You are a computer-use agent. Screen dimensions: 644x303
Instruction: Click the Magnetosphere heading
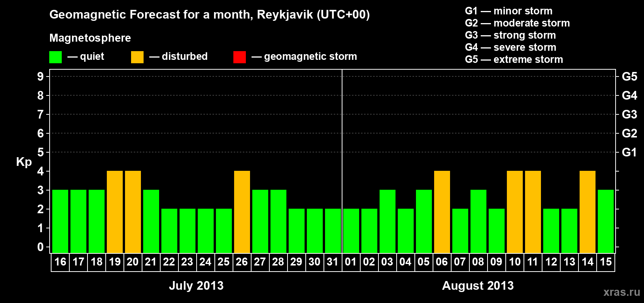pos(90,38)
